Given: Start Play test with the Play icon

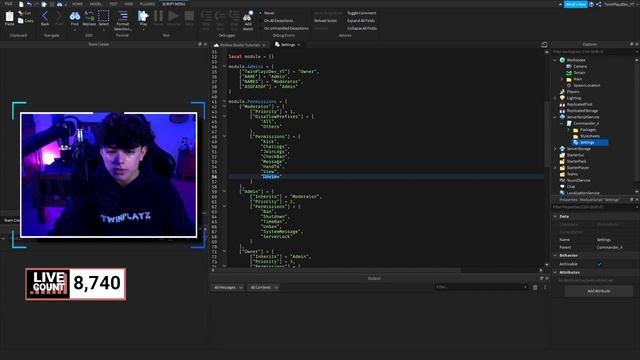Looking at the screenshot, I should coord(143,16).
